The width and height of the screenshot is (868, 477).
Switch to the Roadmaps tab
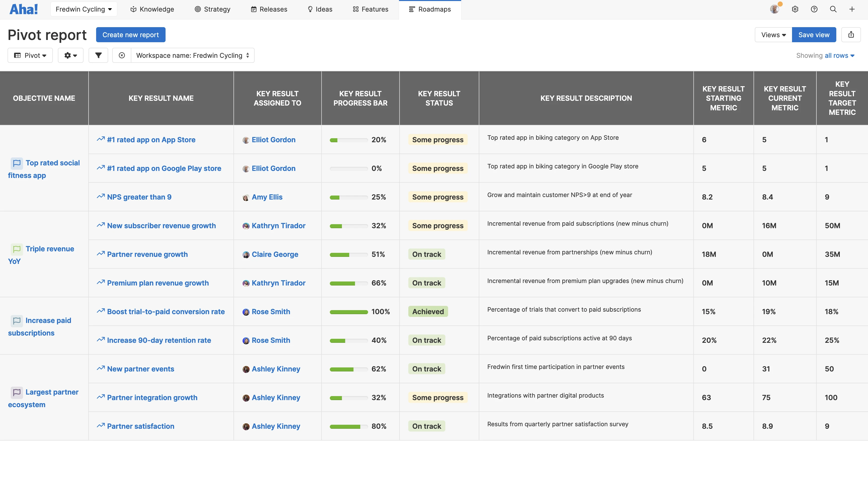pyautogui.click(x=430, y=9)
